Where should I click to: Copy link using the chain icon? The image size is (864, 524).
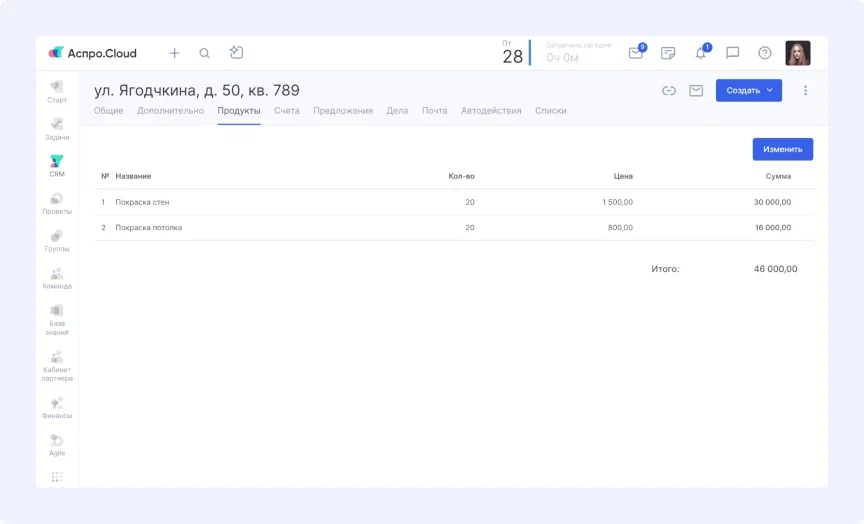(669, 91)
